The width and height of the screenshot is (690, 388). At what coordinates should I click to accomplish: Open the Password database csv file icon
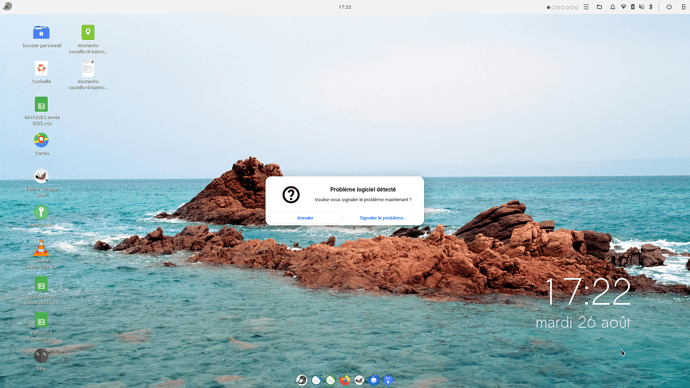[x=41, y=320]
